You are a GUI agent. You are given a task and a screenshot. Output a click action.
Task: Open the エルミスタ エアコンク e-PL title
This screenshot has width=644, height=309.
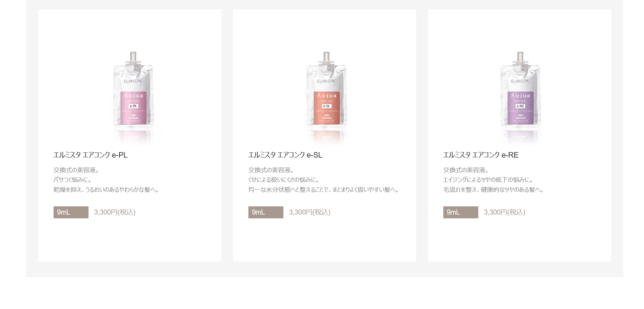click(x=91, y=155)
